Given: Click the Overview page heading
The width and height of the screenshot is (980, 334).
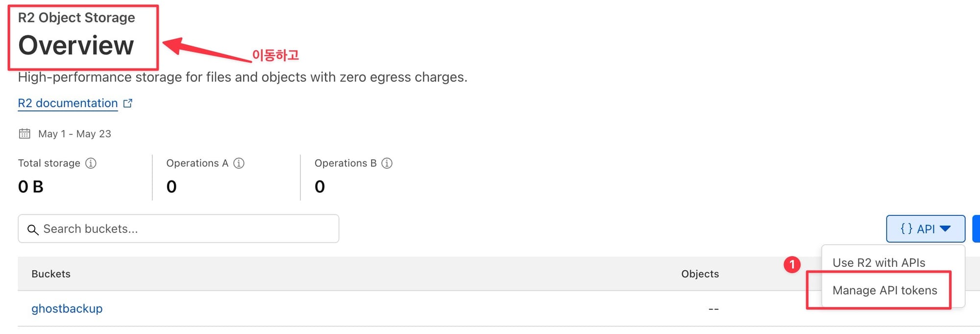Looking at the screenshot, I should pos(76,46).
